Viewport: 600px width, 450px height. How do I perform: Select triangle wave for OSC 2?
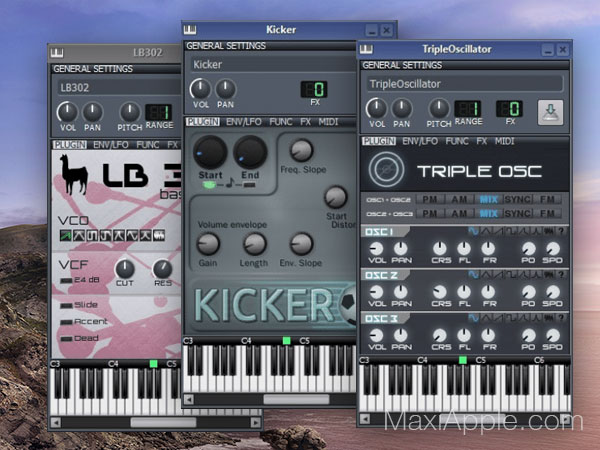[x=486, y=274]
